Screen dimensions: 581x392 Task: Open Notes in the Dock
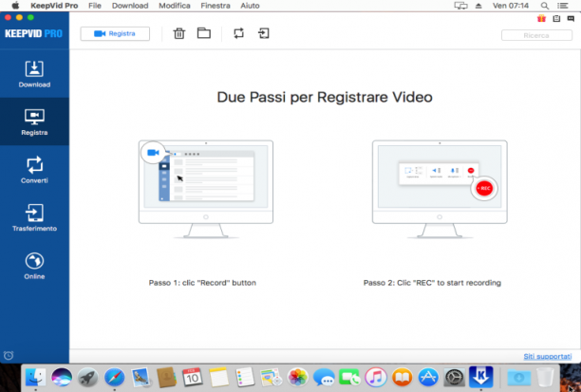pyautogui.click(x=218, y=378)
